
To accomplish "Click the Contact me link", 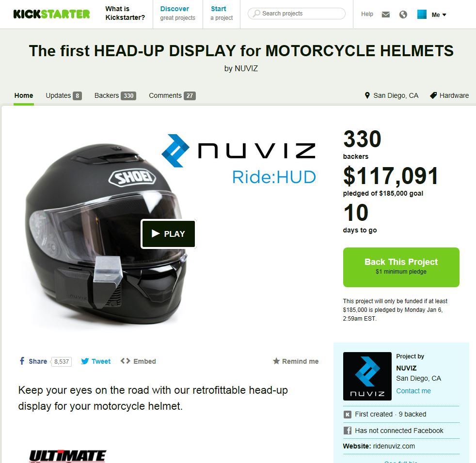I will pyautogui.click(x=413, y=391).
